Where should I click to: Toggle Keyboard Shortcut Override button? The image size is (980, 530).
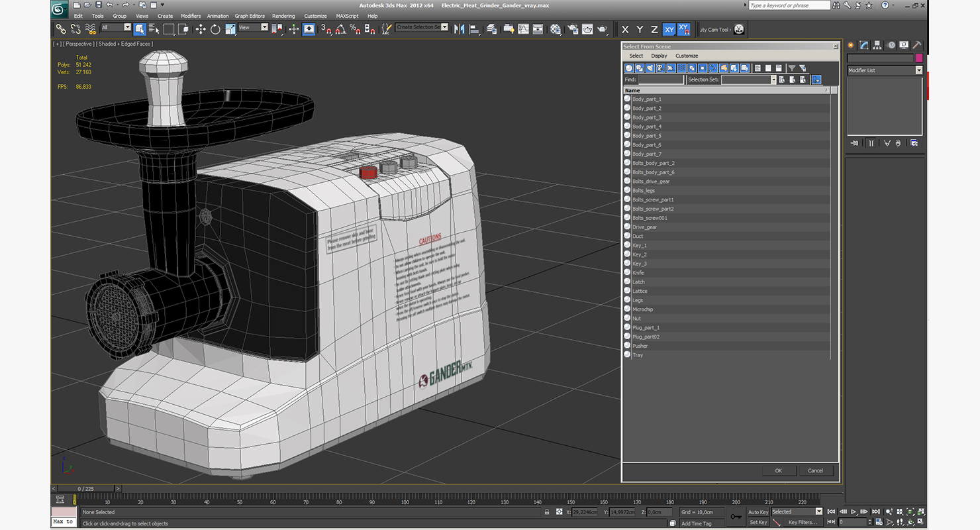[309, 29]
